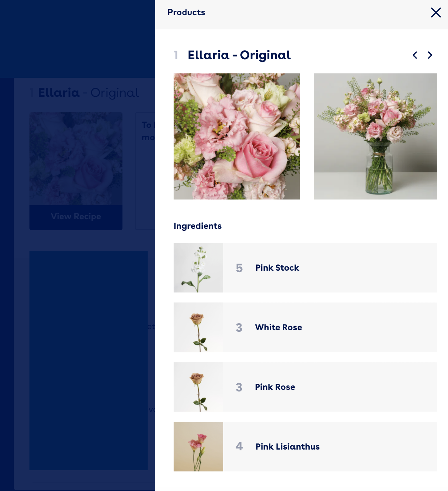
Task: Close the Products panel
Action: [436, 12]
